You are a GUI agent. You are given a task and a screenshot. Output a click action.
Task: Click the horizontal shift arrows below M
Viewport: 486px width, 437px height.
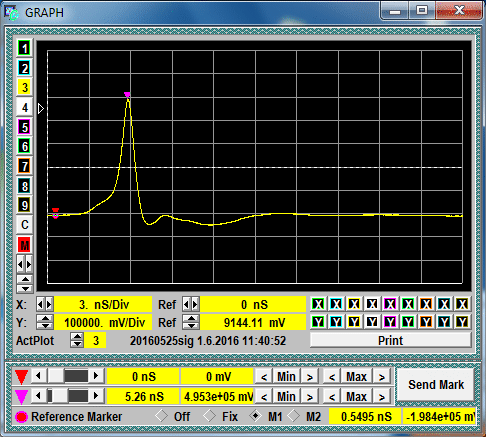24,265
